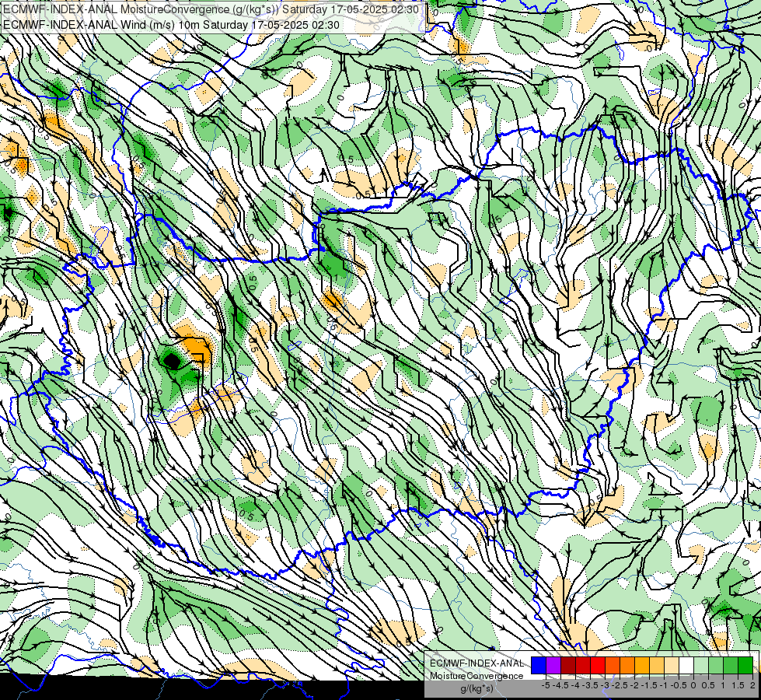
Task: Click the -4 tick label on the legend
Action: (575, 685)
